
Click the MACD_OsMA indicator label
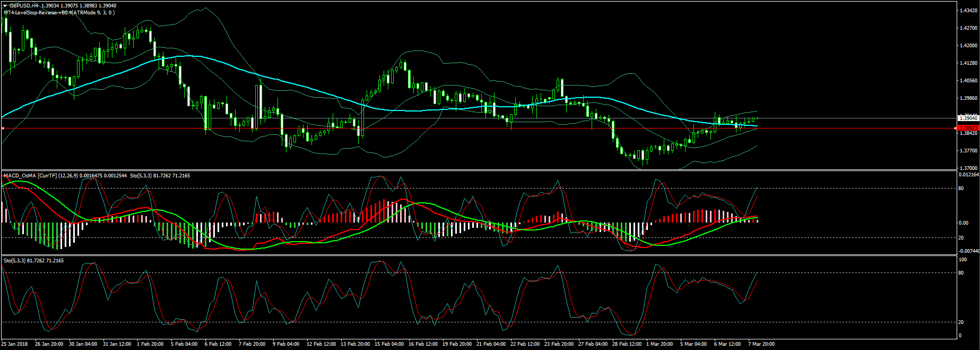[19, 175]
